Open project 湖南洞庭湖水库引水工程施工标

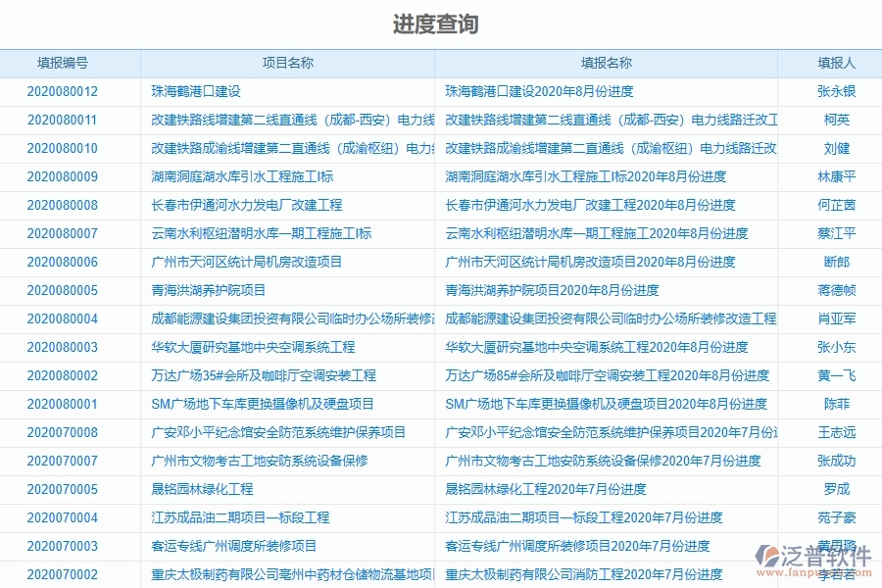[x=235, y=176]
